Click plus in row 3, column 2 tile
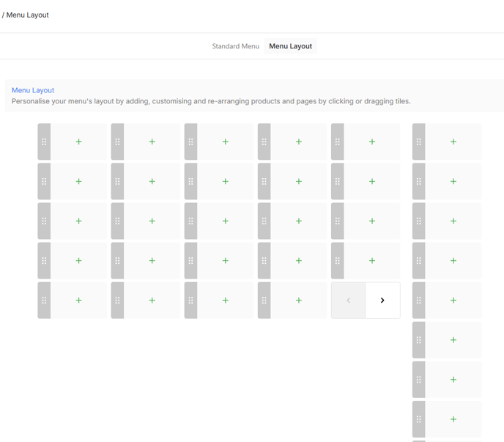504x442 pixels. tap(152, 221)
